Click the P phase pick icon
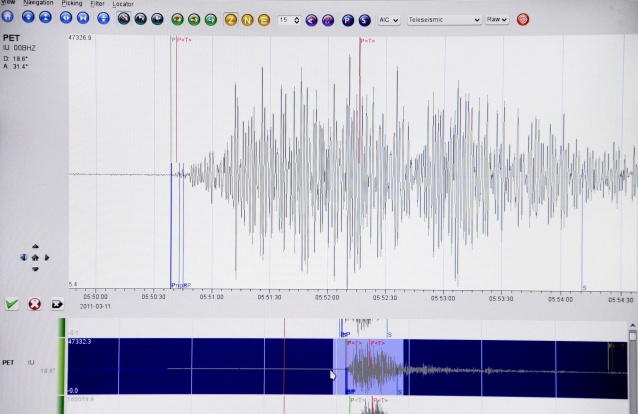The width and height of the screenshot is (638, 414). pos(348,19)
